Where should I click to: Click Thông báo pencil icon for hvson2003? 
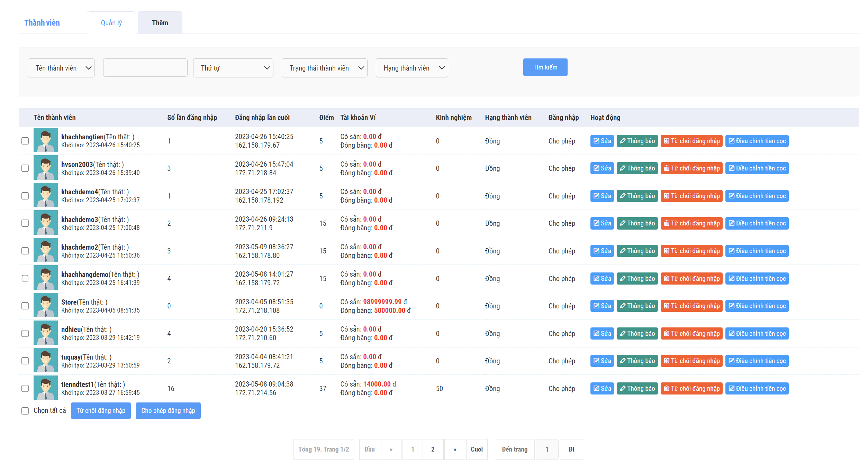tap(623, 168)
